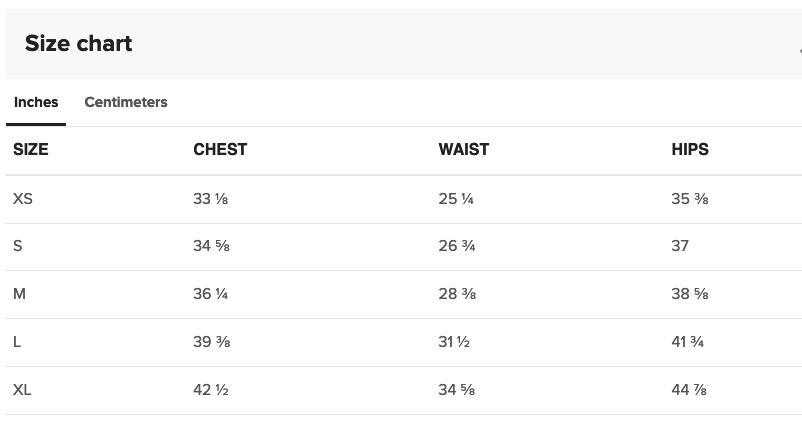Click the chest value 42 ½
The width and height of the screenshot is (802, 445).
210,390
